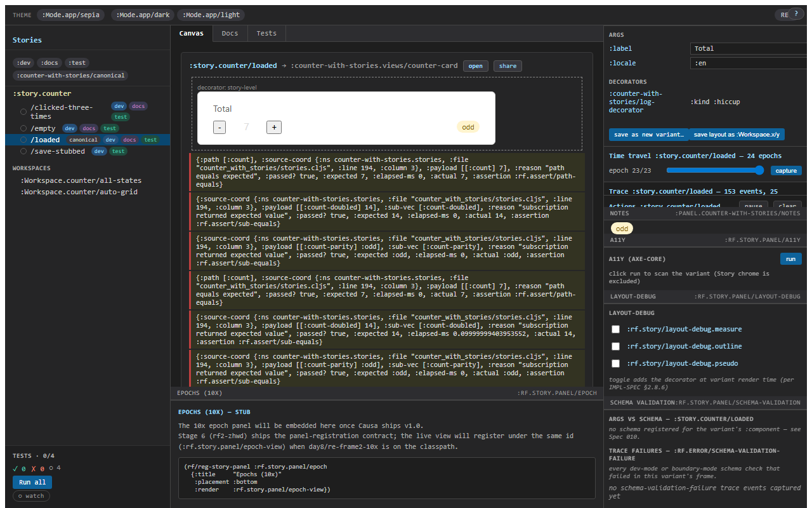Click the odd badge in counter card
812x508 pixels.
(468, 127)
